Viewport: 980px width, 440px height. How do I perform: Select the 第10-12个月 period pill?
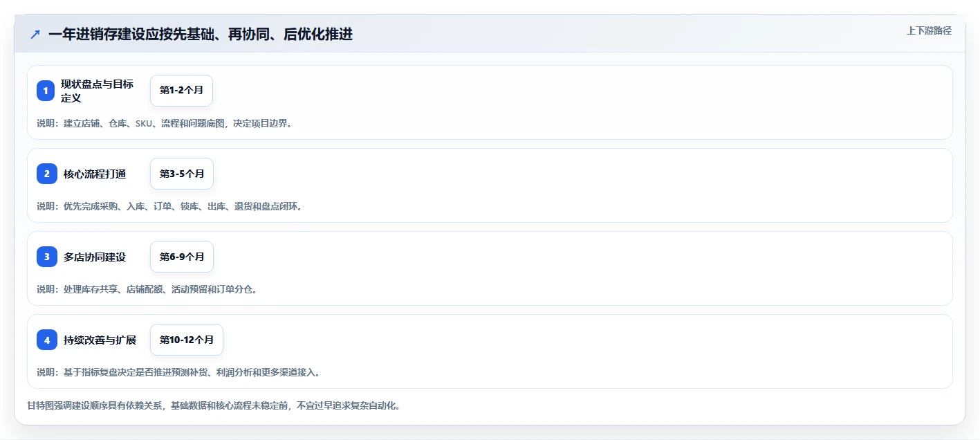187,340
